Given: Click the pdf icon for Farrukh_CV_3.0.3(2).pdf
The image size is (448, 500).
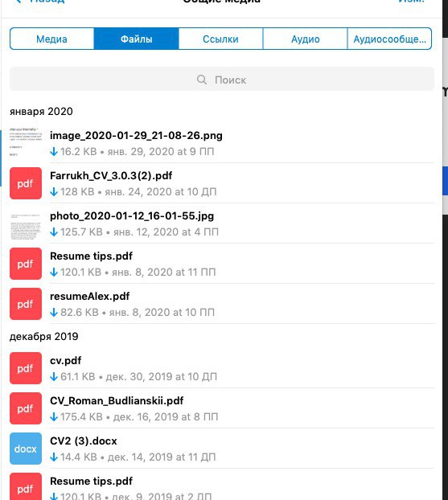Looking at the screenshot, I should point(26,183).
